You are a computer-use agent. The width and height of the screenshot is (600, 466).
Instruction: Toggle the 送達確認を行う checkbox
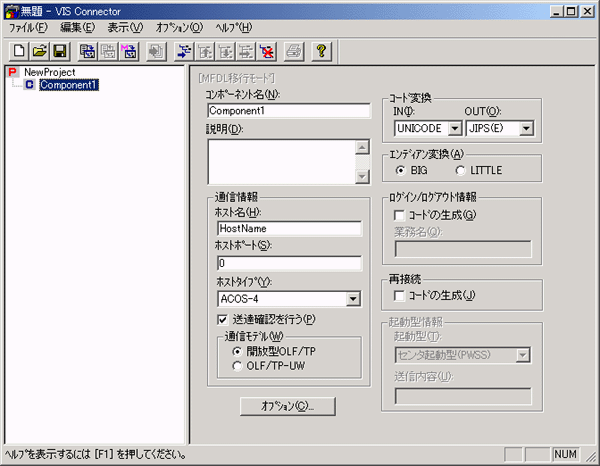tap(223, 319)
